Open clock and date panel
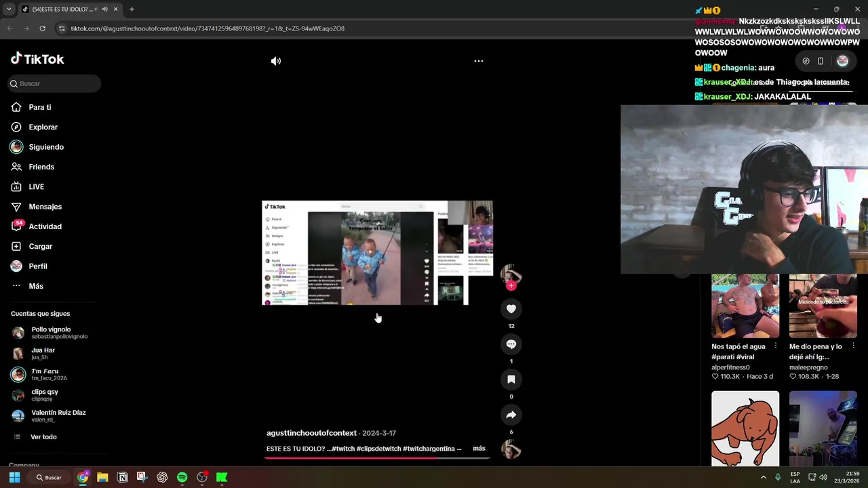This screenshot has height=488, width=868. click(x=847, y=477)
